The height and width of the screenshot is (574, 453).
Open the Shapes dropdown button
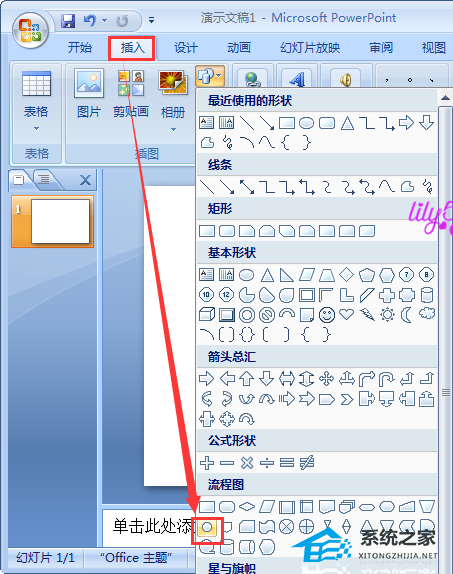pyautogui.click(x=210, y=76)
